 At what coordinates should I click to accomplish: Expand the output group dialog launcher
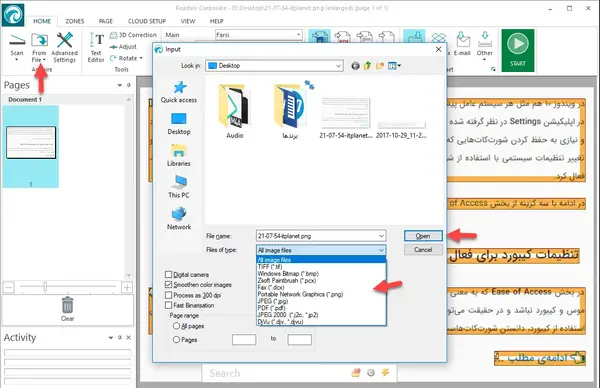coord(493,69)
